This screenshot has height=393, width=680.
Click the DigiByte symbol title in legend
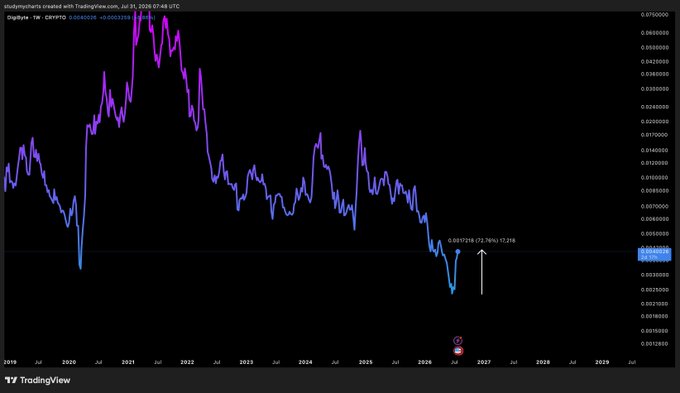click(36, 18)
